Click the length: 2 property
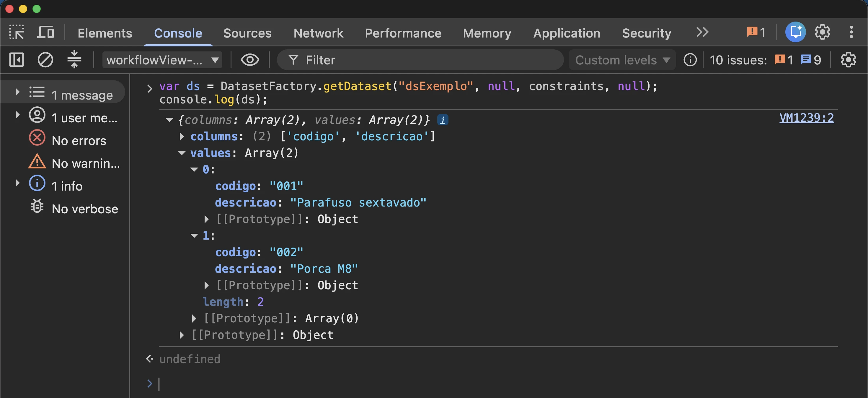This screenshot has width=868, height=398. coord(233,302)
